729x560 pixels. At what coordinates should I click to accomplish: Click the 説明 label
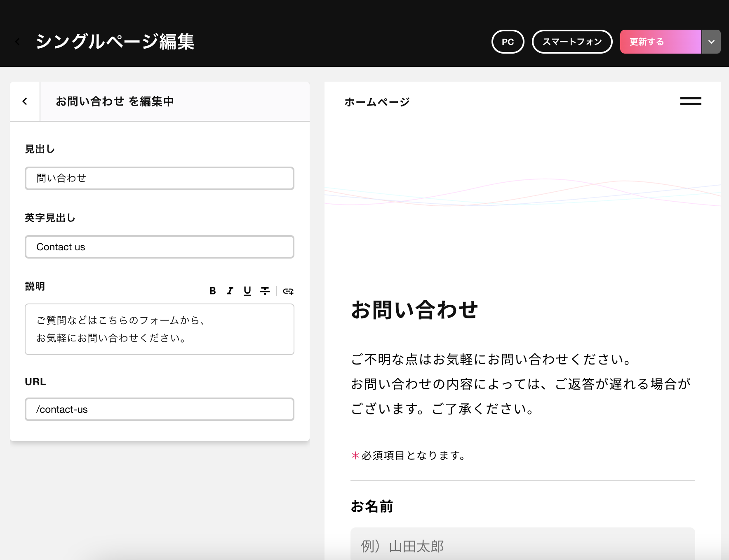pos(35,287)
